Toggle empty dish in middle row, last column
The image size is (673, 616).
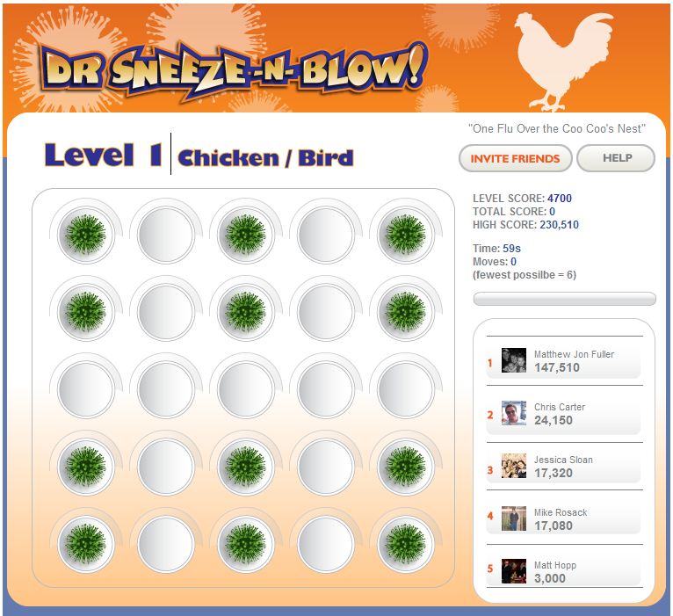[406, 389]
